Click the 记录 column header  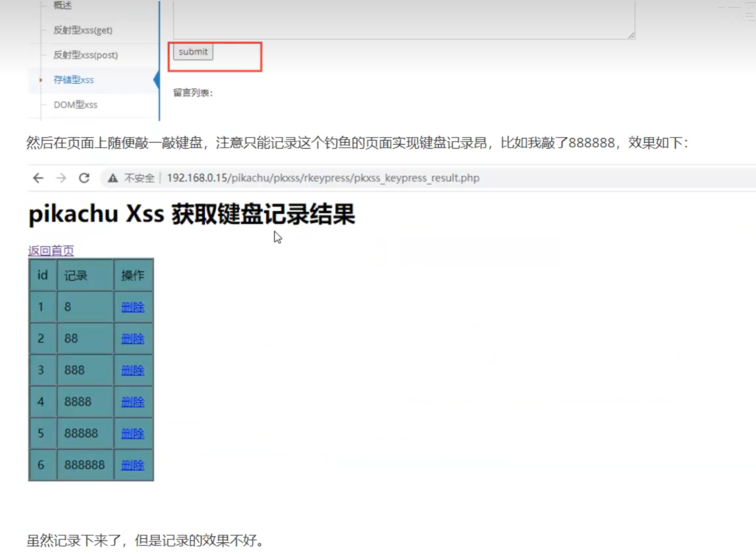point(85,275)
